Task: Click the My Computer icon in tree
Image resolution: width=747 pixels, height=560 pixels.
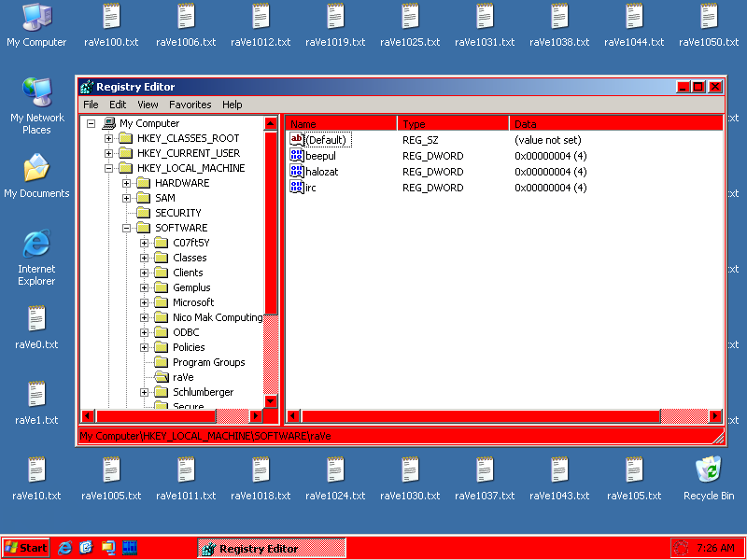Action: tap(109, 123)
